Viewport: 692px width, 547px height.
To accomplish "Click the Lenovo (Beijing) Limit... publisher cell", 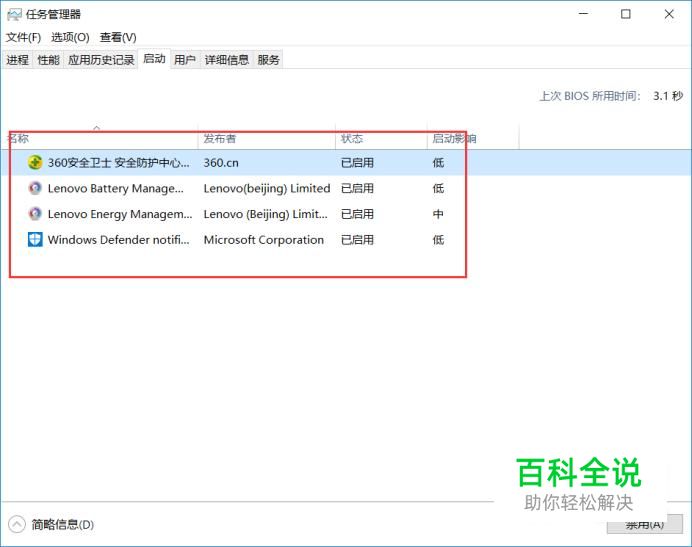I will click(x=266, y=214).
